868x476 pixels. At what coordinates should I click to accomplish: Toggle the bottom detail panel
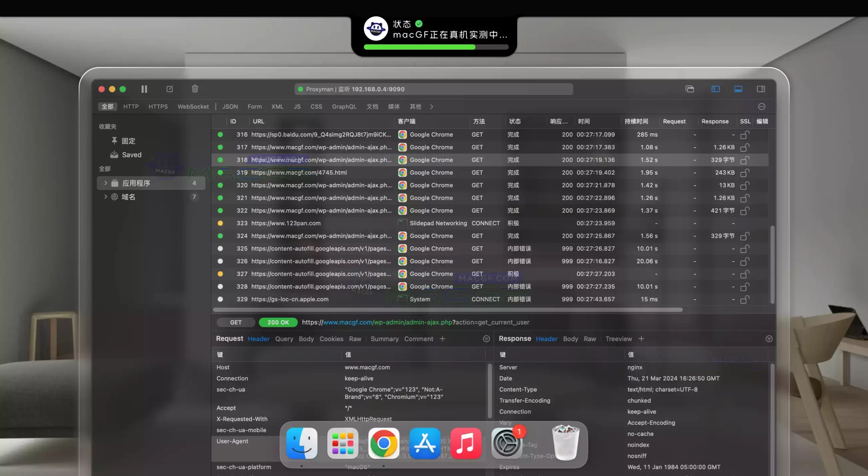coord(738,89)
